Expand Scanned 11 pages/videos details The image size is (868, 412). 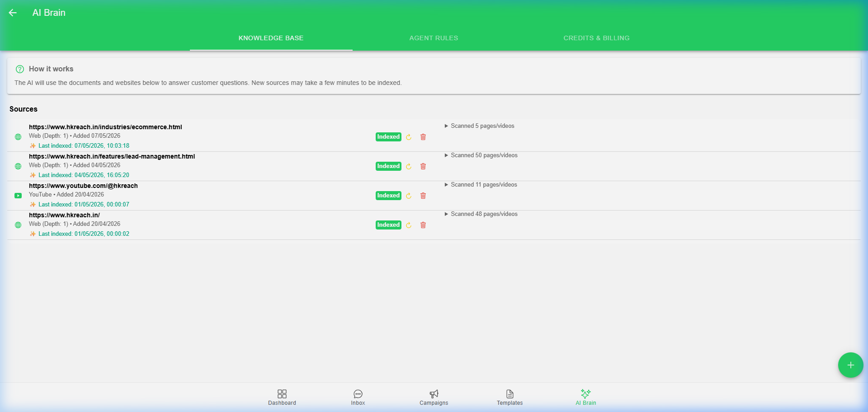pyautogui.click(x=481, y=185)
